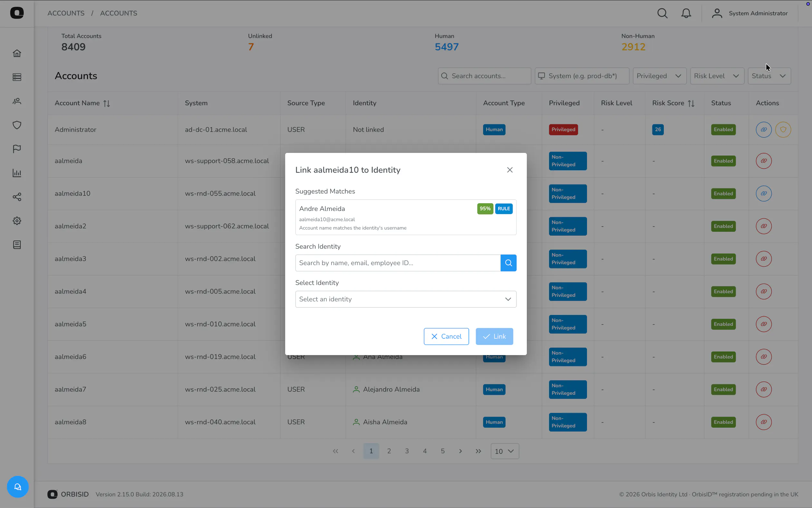Image resolution: width=812 pixels, height=508 pixels.
Task: Open global search magnifier in header
Action: tap(662, 13)
